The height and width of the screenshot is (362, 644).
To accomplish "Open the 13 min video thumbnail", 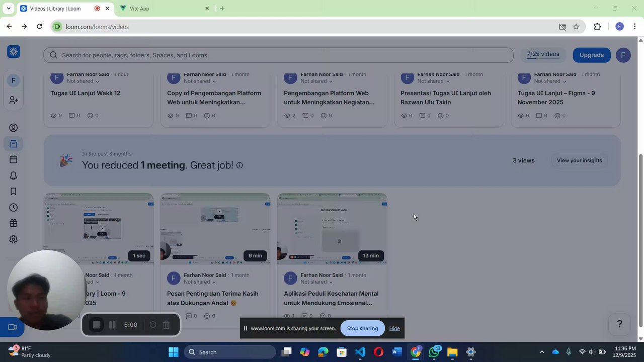I will click(x=332, y=229).
